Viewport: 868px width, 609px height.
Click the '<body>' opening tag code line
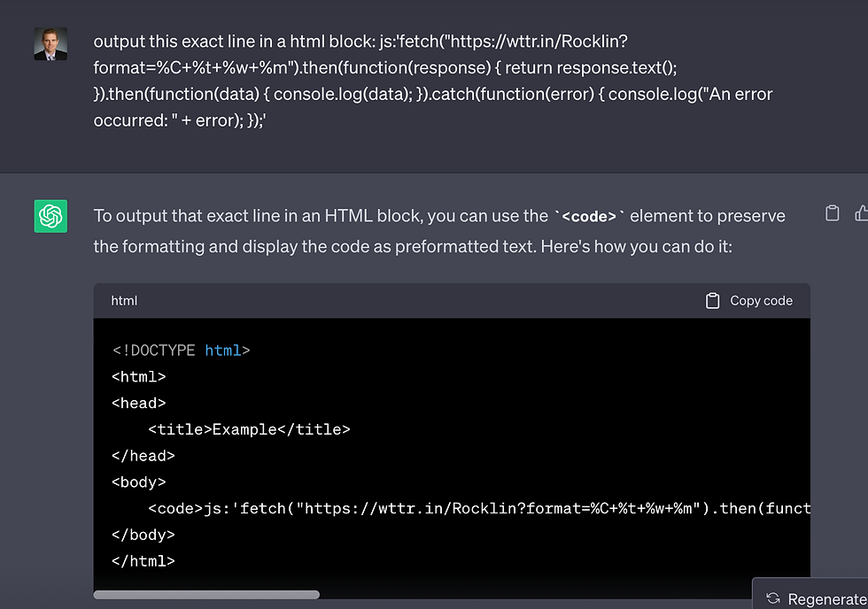click(x=138, y=482)
